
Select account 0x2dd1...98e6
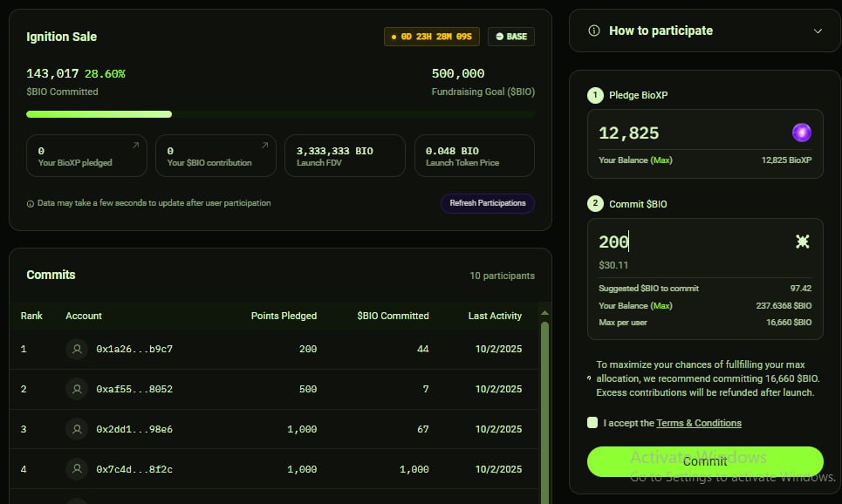coord(134,429)
